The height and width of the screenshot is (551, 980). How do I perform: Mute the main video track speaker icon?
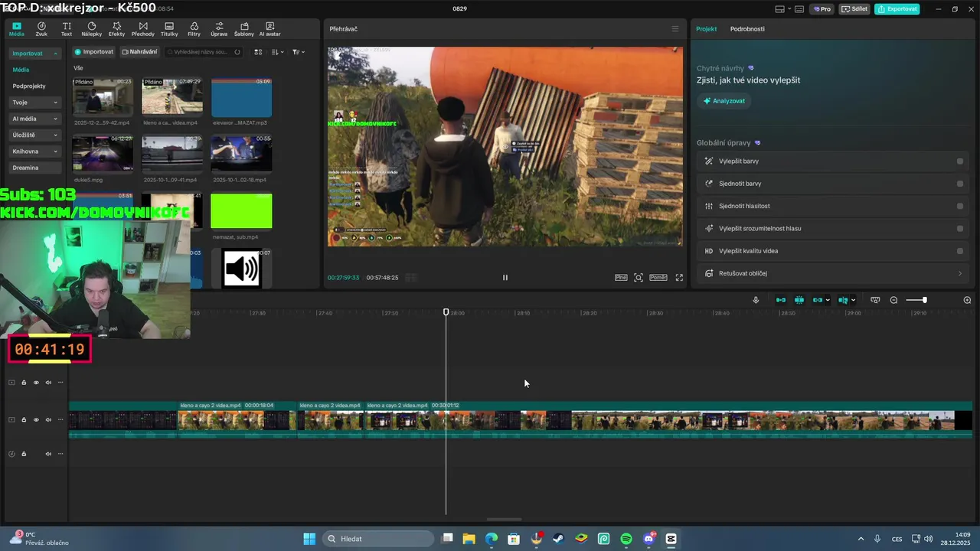coord(48,420)
